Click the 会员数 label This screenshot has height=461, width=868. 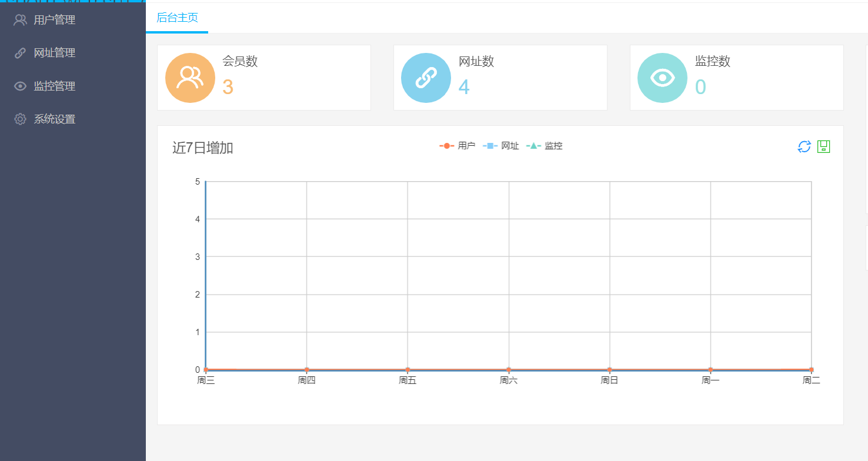(240, 61)
